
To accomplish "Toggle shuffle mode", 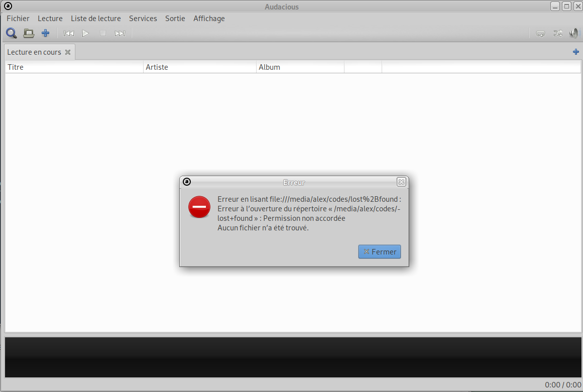I will click(558, 34).
